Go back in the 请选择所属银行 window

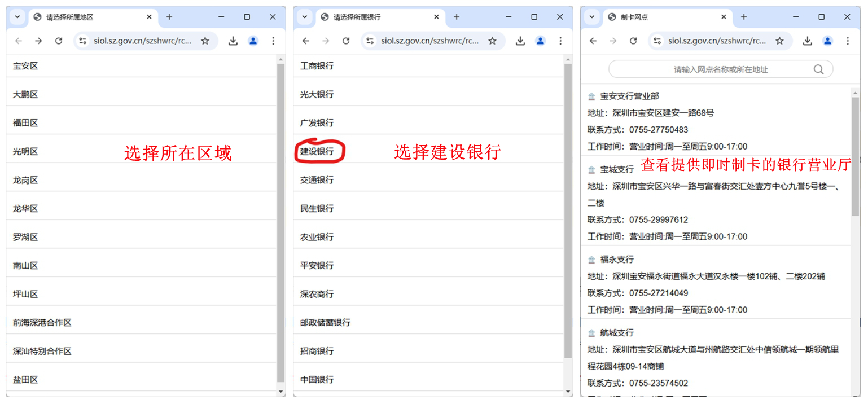306,41
